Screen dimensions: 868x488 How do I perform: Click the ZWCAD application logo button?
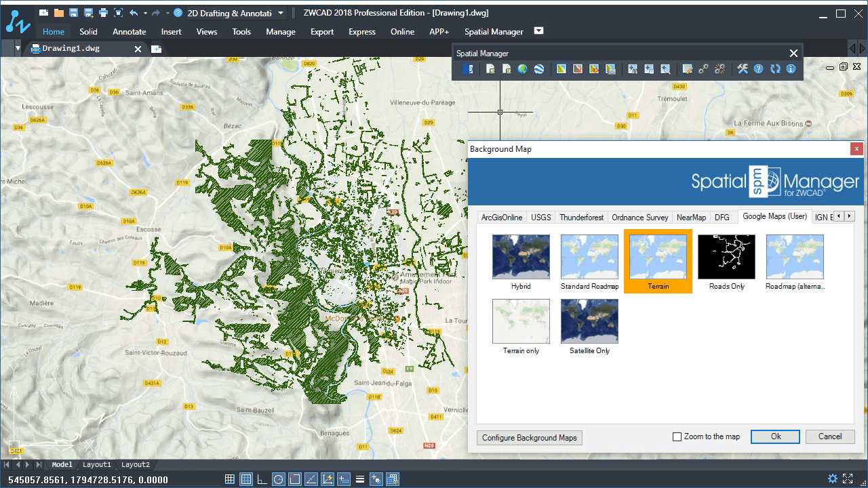coord(18,22)
